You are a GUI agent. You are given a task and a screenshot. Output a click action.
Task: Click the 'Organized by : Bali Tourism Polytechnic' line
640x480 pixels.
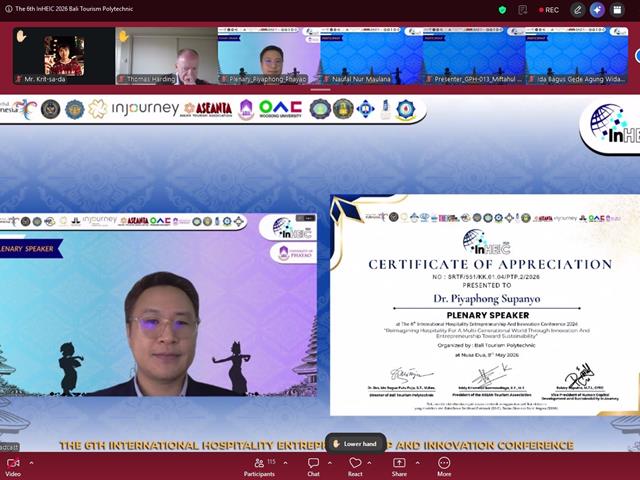487,345
